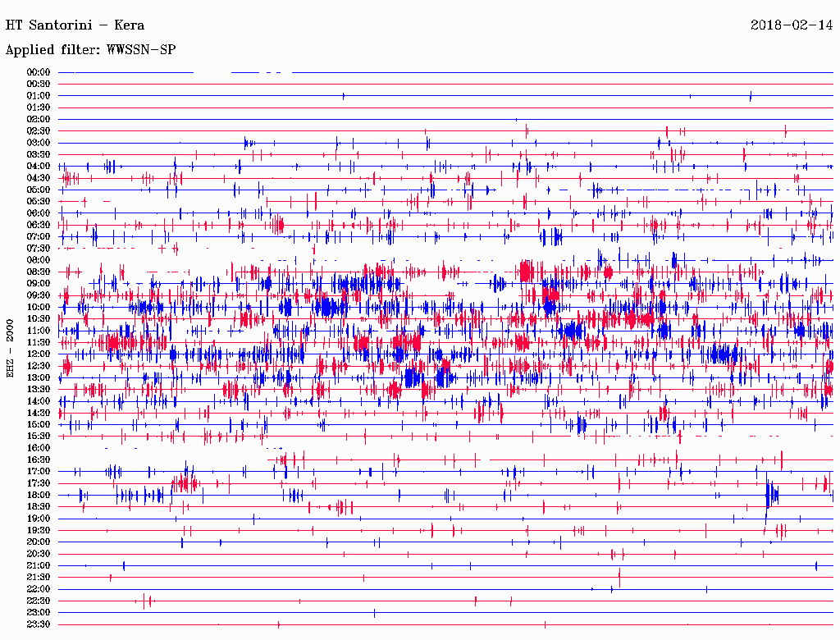Select the 04:00 time label
The height and width of the screenshot is (640, 840).
(x=39, y=167)
